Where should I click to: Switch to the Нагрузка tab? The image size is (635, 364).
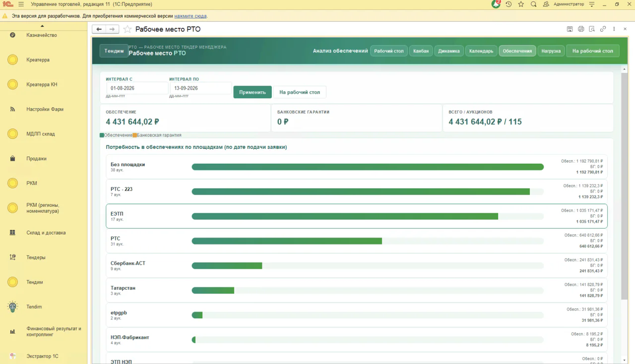pyautogui.click(x=551, y=51)
